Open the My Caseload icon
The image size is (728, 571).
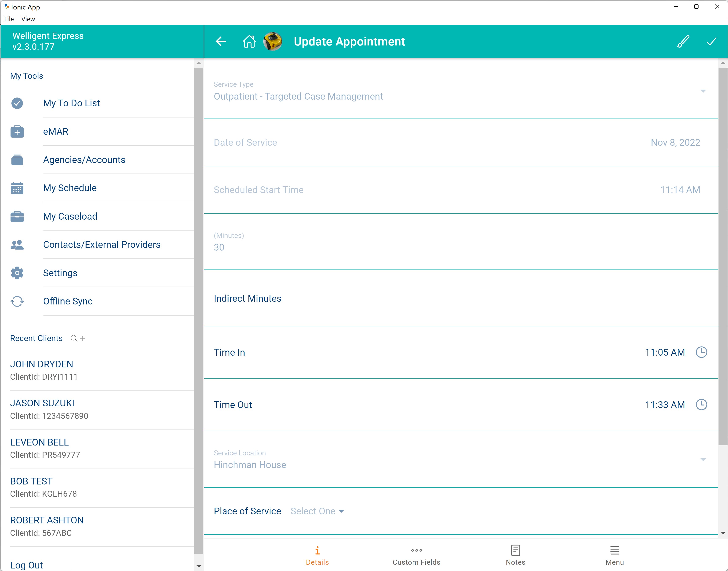(17, 216)
